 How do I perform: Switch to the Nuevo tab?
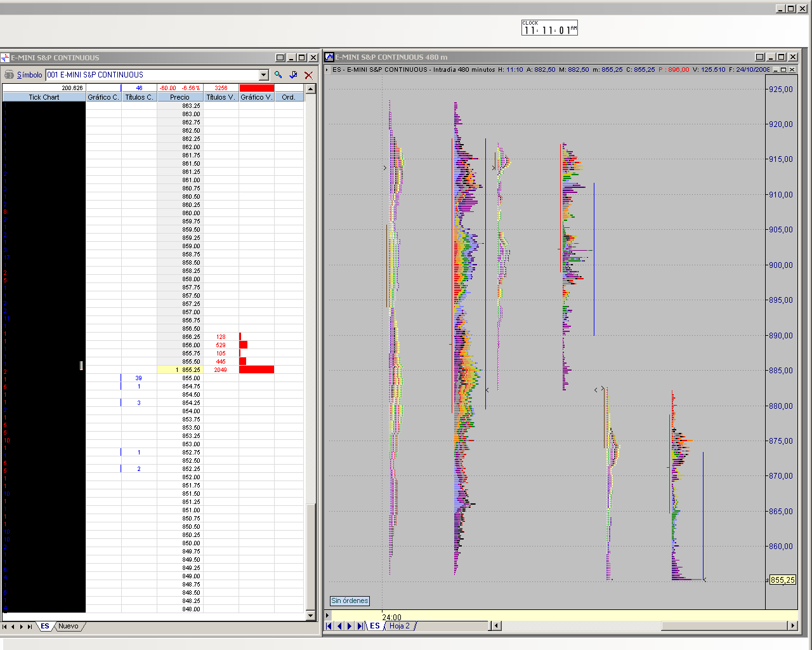(69, 627)
